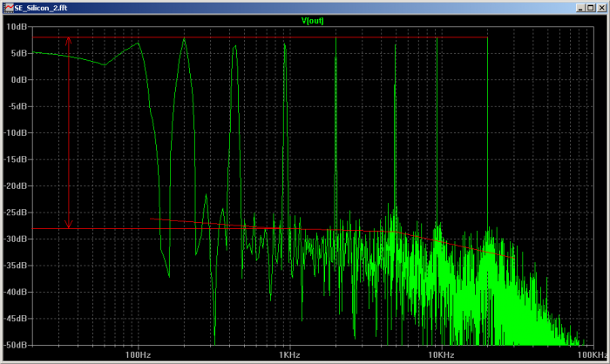Select the red double-arrow annotation line
This screenshot has width=610, height=364.
[69, 132]
